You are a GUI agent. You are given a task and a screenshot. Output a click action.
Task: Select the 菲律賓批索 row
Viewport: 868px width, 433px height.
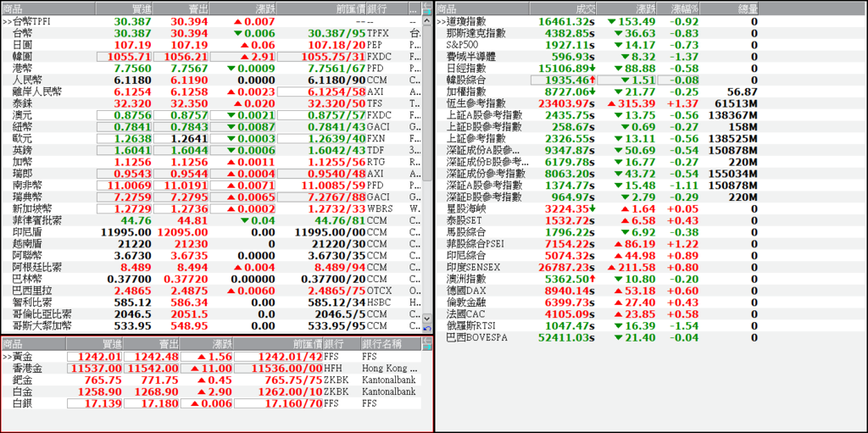point(211,220)
